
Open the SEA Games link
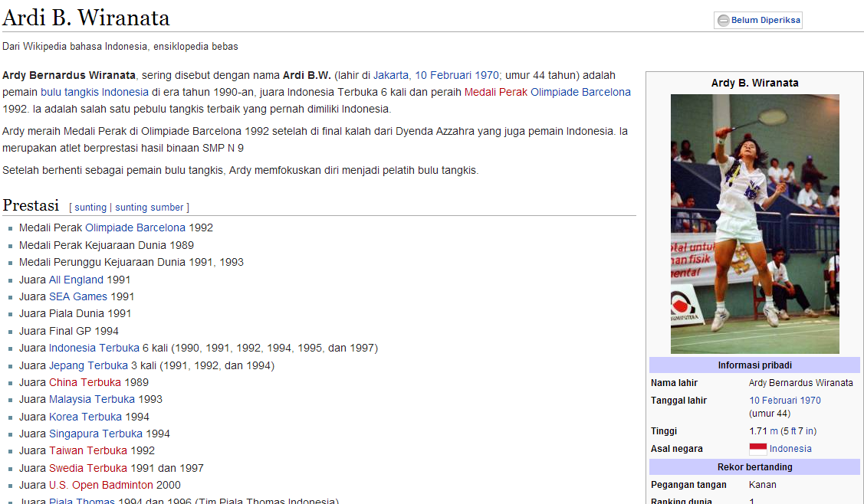(x=78, y=297)
